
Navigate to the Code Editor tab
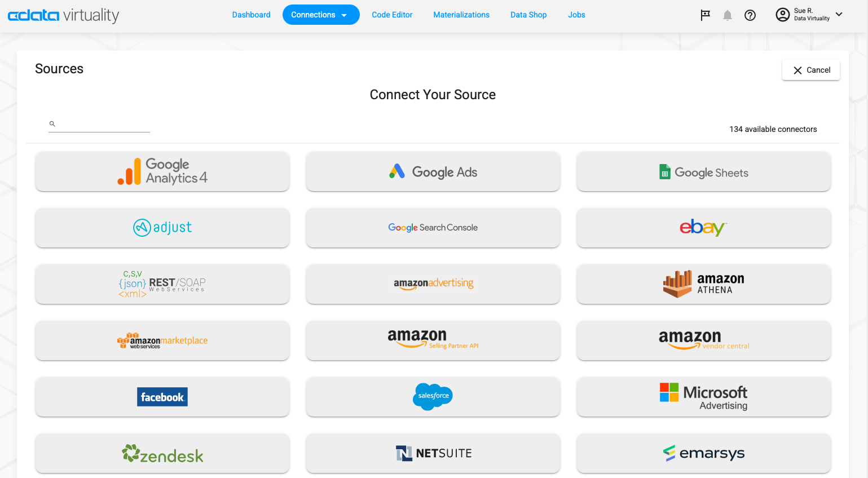tap(392, 15)
